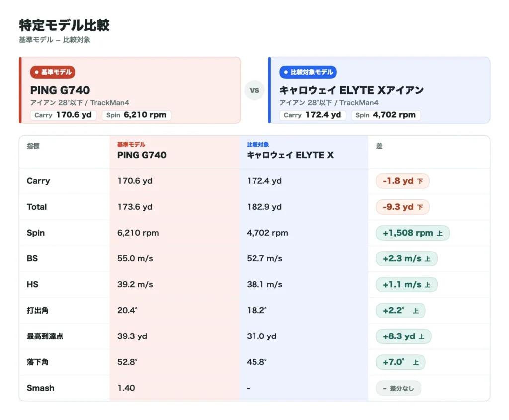
Task: Click the 最高到達点 row label
Action: [x=45, y=336]
